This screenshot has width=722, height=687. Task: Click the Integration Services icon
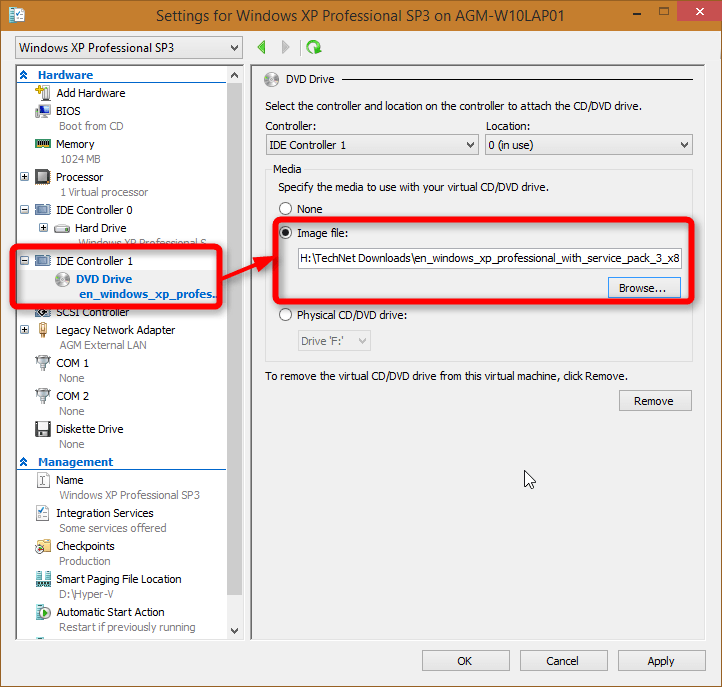pyautogui.click(x=43, y=513)
